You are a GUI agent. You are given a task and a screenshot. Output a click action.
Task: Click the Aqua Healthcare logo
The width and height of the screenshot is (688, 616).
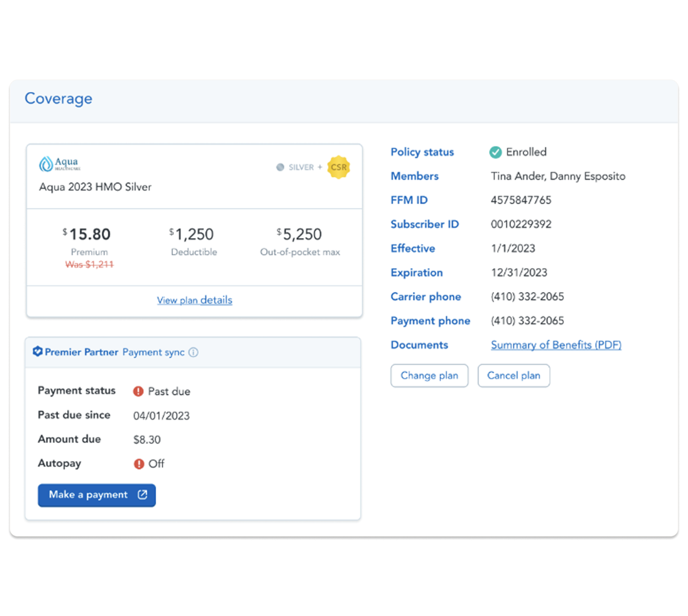pyautogui.click(x=59, y=164)
